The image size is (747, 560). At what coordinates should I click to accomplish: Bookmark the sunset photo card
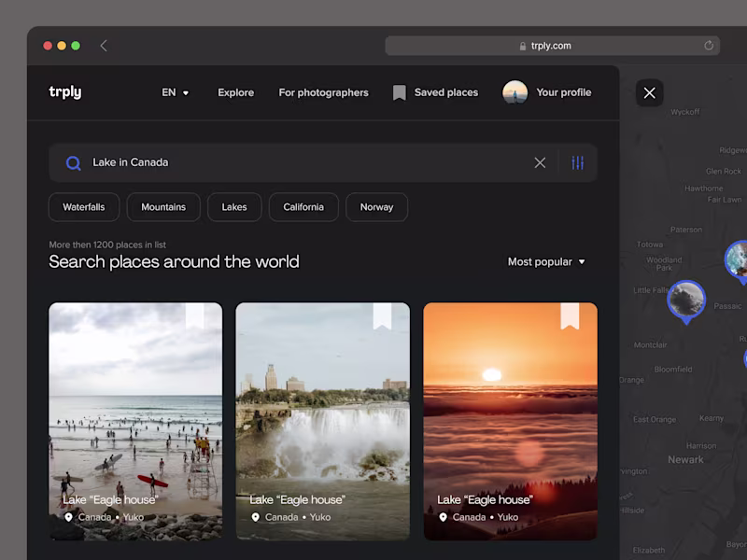(570, 316)
